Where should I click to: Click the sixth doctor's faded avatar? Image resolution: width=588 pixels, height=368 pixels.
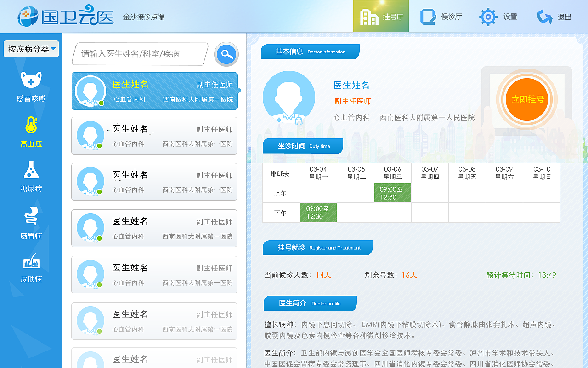pyautogui.click(x=90, y=321)
